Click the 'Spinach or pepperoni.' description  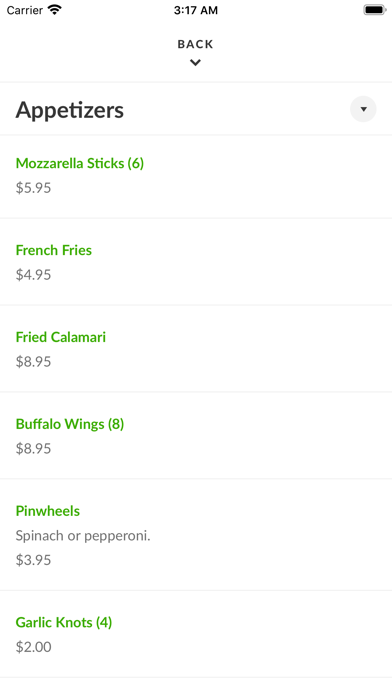[83, 536]
